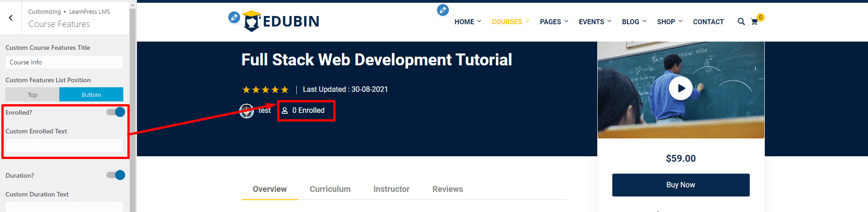Play the course preview video
Viewport: 868px width, 212px height.
[x=680, y=89]
